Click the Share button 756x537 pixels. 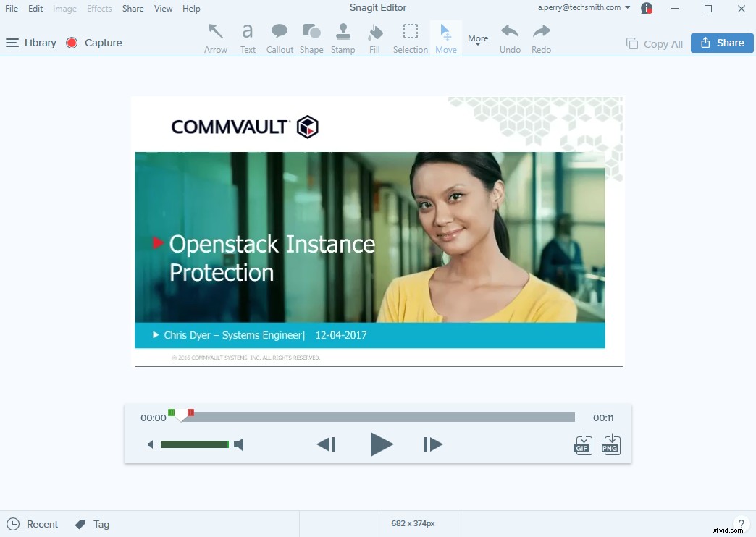(x=721, y=43)
